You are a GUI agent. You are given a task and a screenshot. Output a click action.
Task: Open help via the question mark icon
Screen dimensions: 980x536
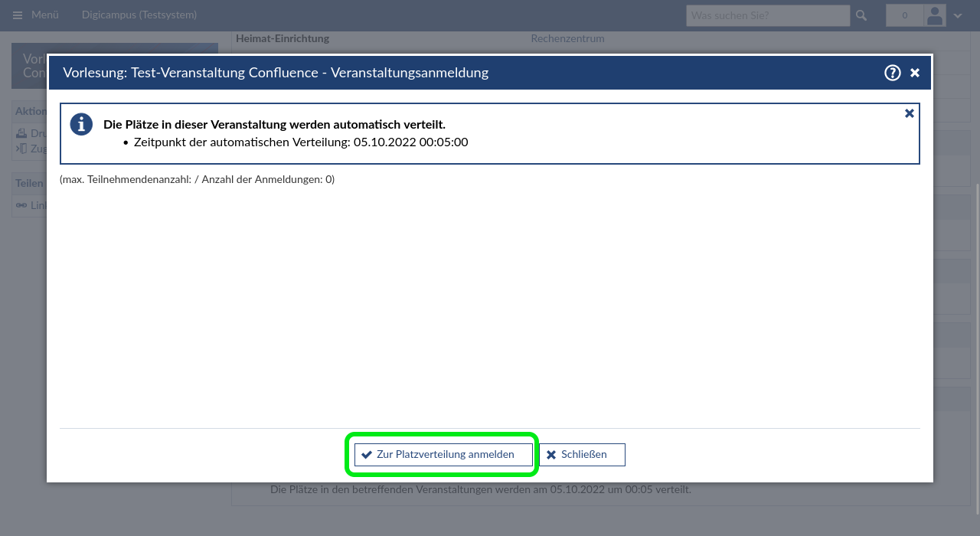(892, 73)
